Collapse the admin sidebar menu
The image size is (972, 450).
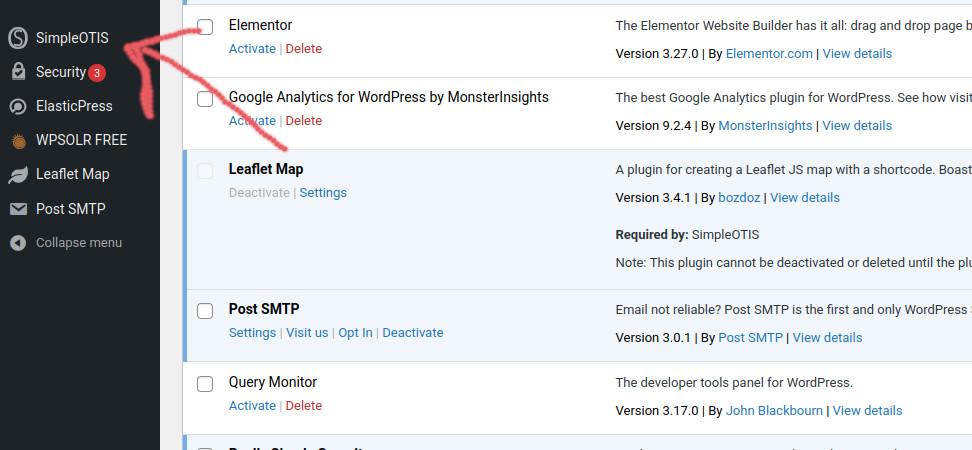click(80, 243)
